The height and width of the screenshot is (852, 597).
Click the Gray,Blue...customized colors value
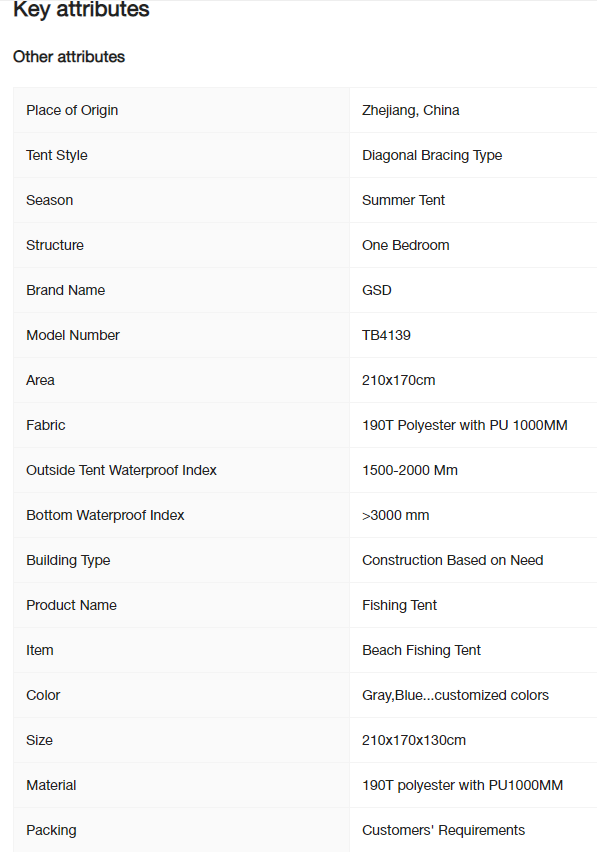pyautogui.click(x=455, y=696)
